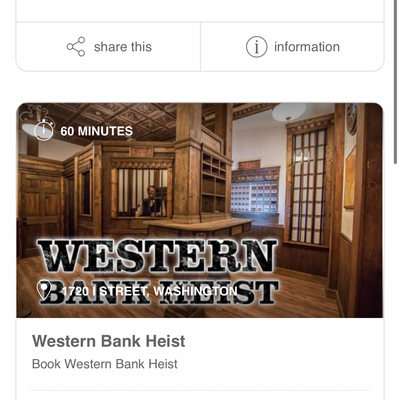Click the location pin icon
Viewport: 400px width, 400px height.
click(x=44, y=290)
